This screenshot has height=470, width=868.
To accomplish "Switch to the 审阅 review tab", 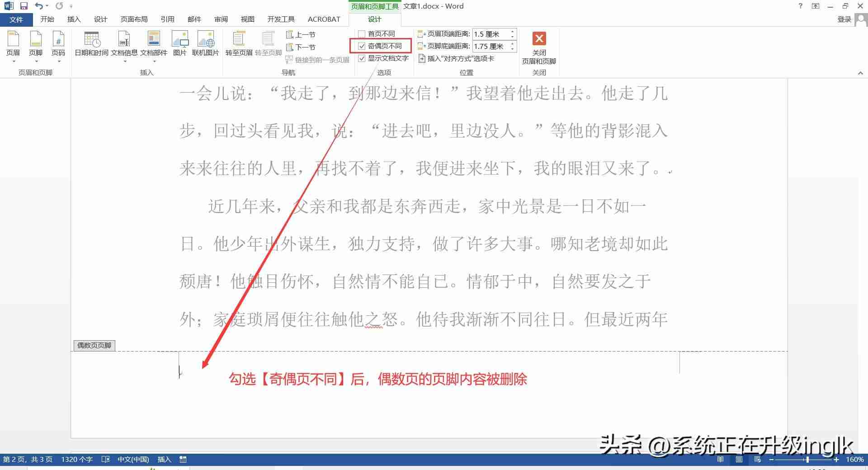I will tap(221, 19).
